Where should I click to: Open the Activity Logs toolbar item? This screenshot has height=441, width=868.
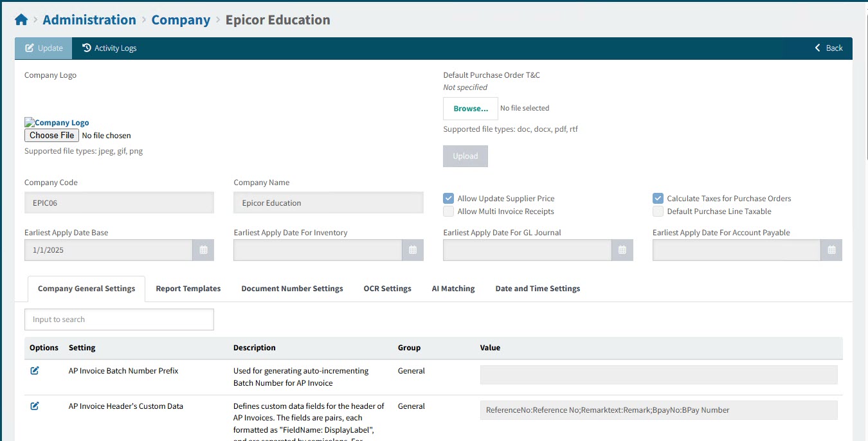pyautogui.click(x=109, y=48)
